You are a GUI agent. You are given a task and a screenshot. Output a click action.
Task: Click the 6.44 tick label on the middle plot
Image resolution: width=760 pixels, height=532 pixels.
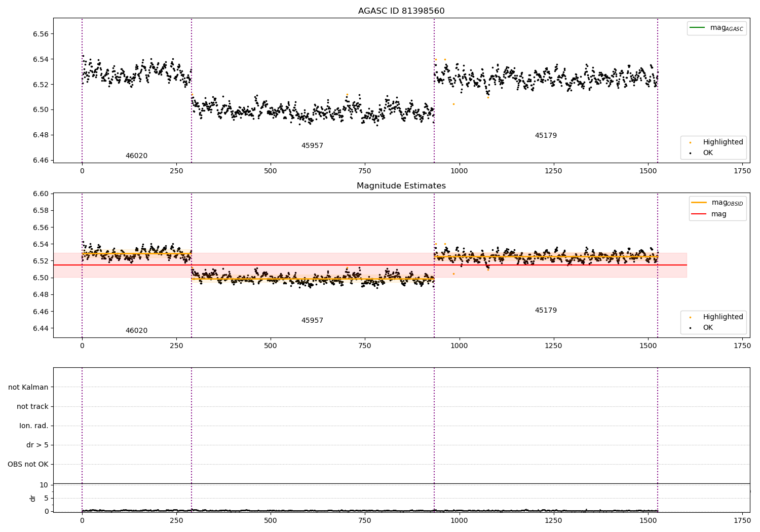pos(41,328)
